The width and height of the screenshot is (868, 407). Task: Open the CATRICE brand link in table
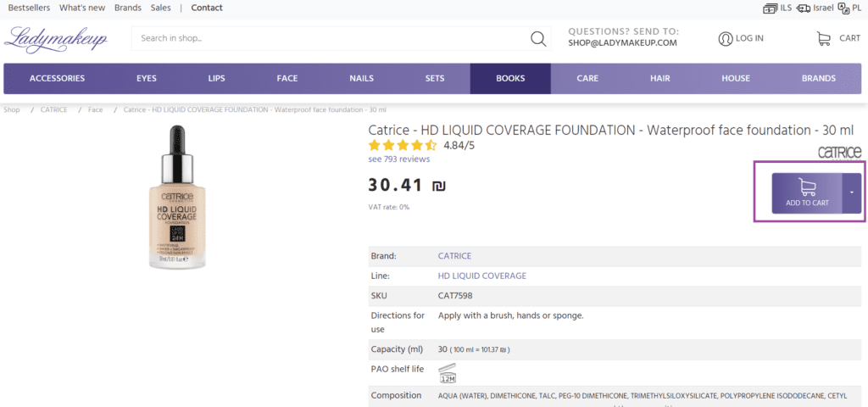click(454, 256)
